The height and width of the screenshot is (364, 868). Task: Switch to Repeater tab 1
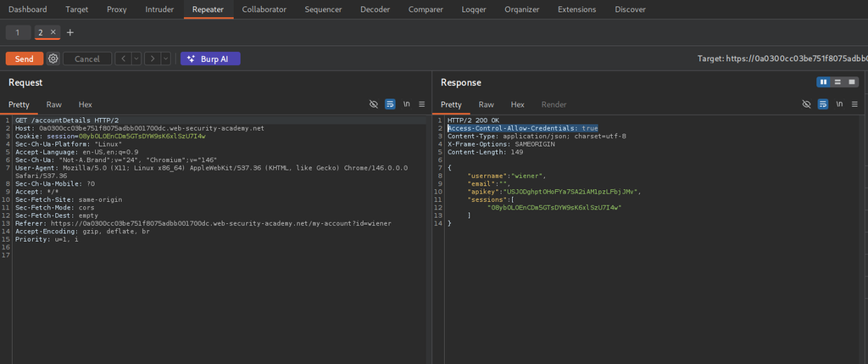point(18,33)
